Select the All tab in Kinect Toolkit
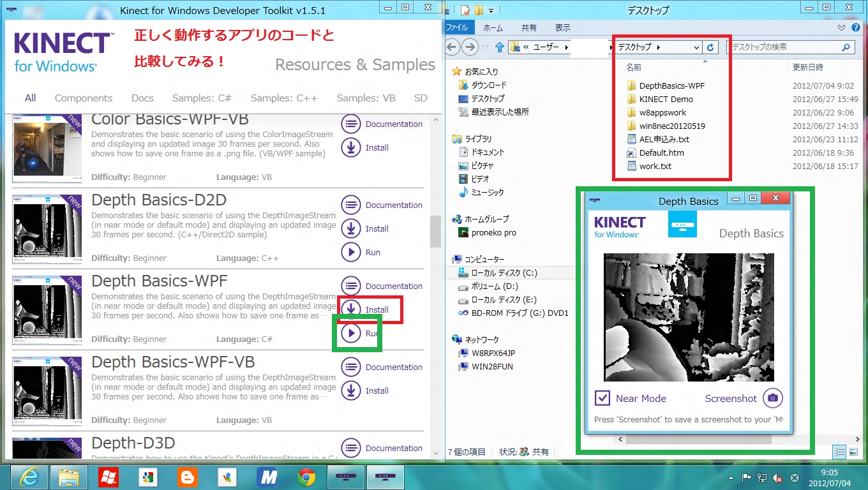The height and width of the screenshot is (490, 868). (31, 98)
